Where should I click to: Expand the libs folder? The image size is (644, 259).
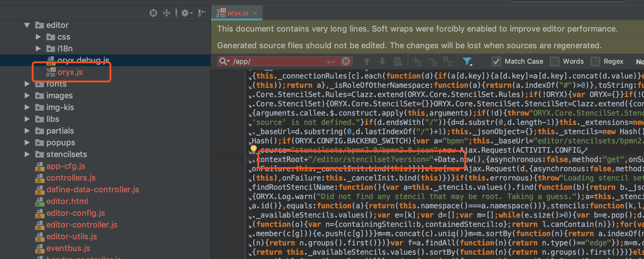(27, 119)
